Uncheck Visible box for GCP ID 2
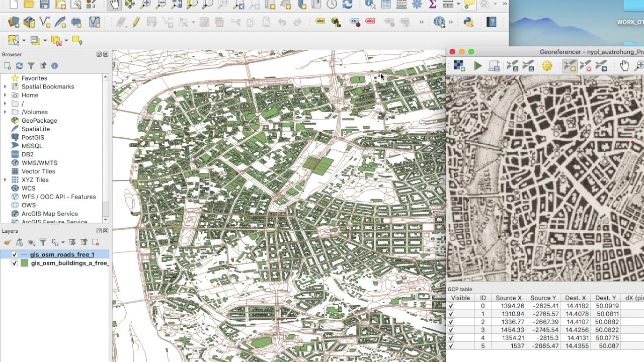This screenshot has width=644, height=362. point(451,322)
